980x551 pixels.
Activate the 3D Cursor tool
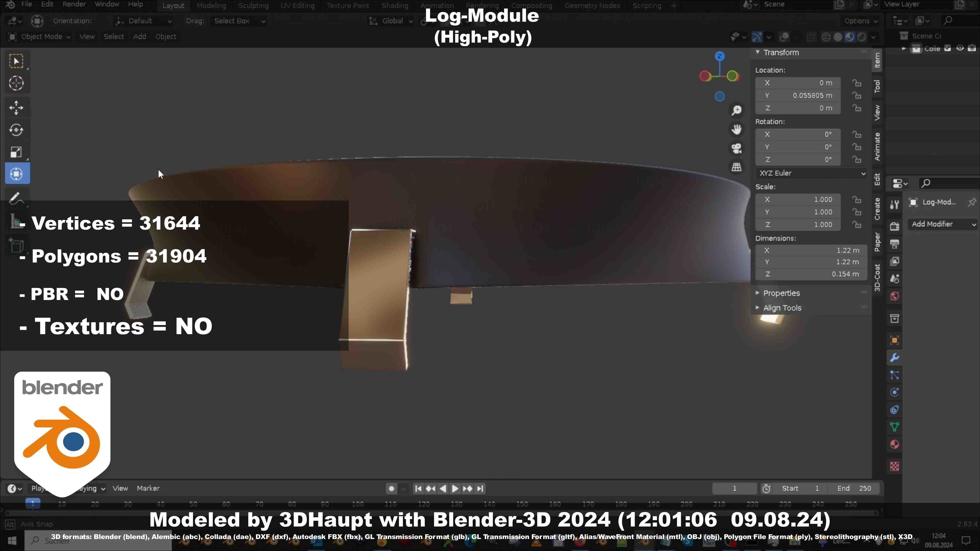tap(16, 83)
